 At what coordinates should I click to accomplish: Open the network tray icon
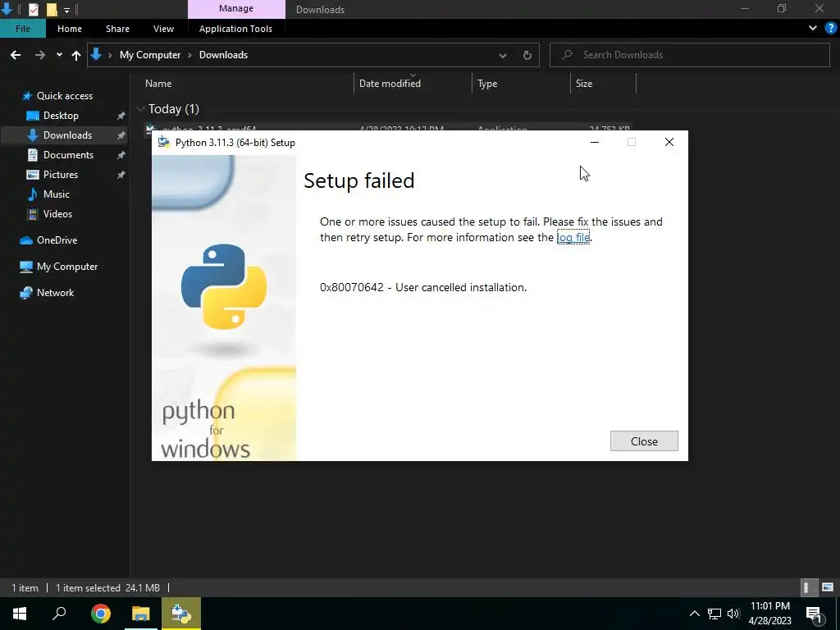click(x=714, y=614)
